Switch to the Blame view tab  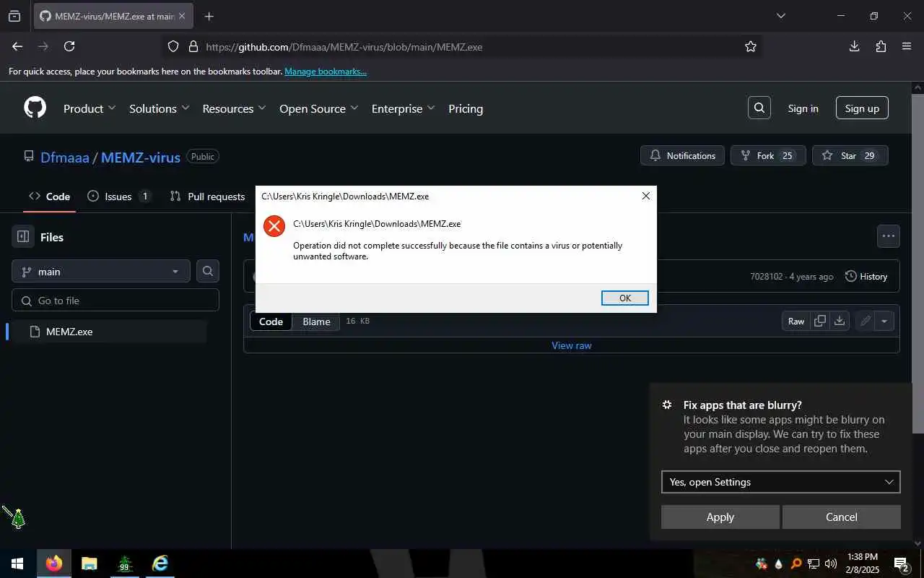(x=316, y=322)
